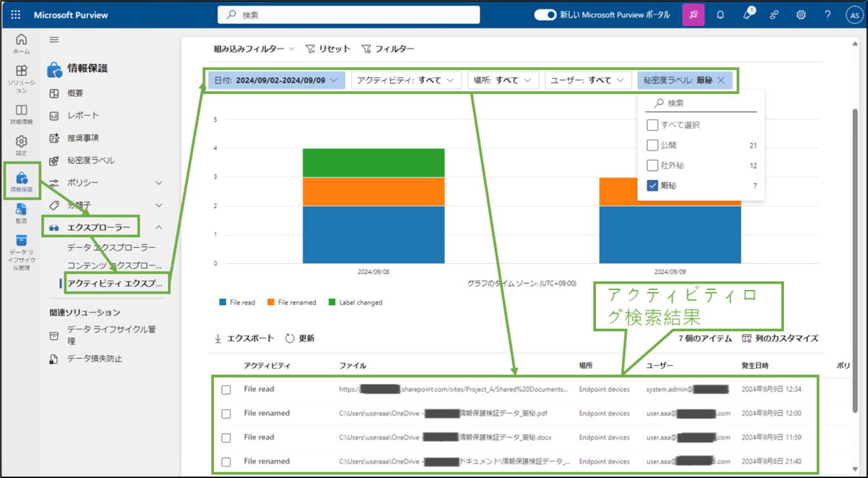This screenshot has height=478, width=868.
Task: Open the アクティビティ filter dropdown
Action: pos(406,80)
